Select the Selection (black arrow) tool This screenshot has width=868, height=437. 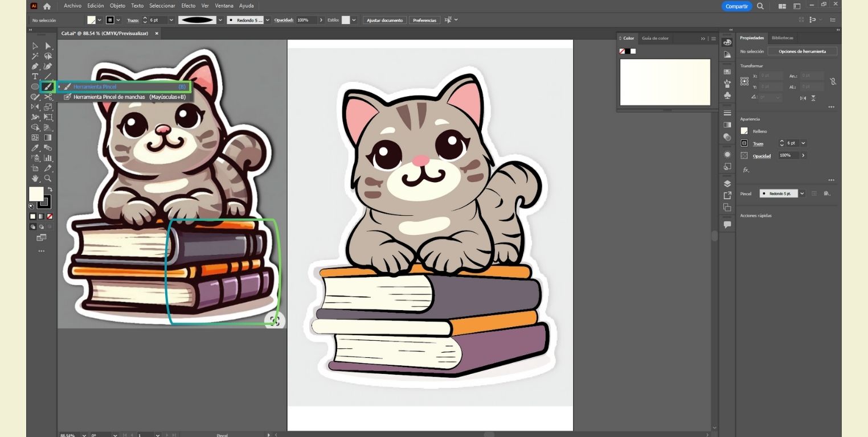(35, 46)
